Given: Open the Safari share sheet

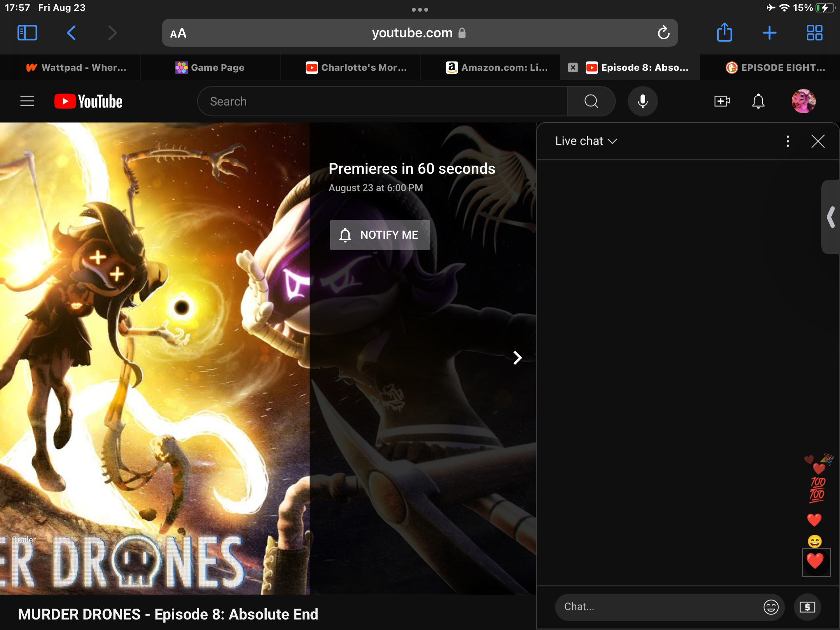Looking at the screenshot, I should click(x=724, y=32).
